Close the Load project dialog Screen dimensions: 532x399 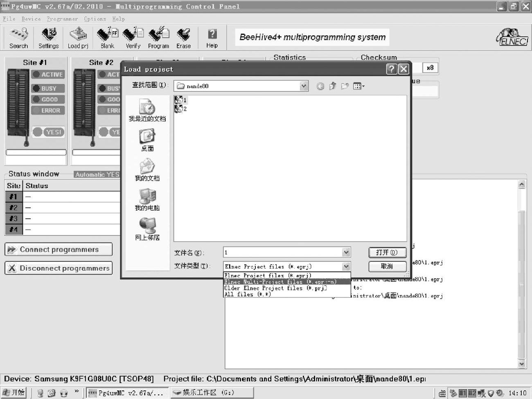pos(404,69)
